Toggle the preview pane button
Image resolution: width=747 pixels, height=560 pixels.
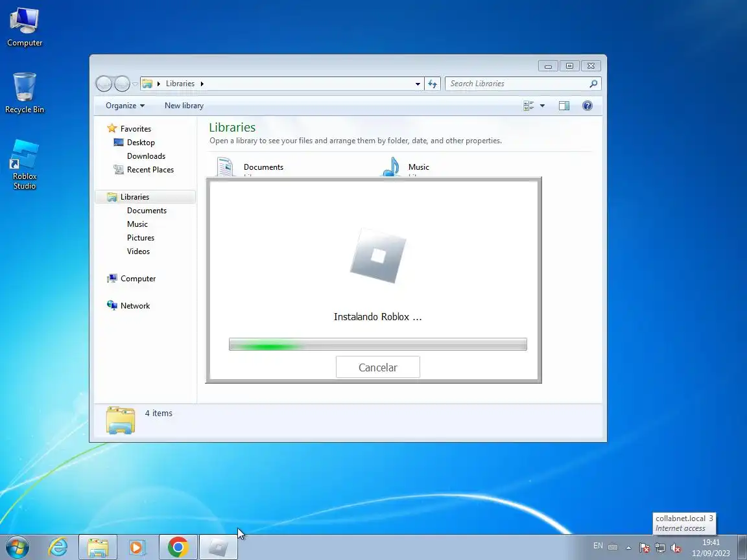(x=564, y=106)
